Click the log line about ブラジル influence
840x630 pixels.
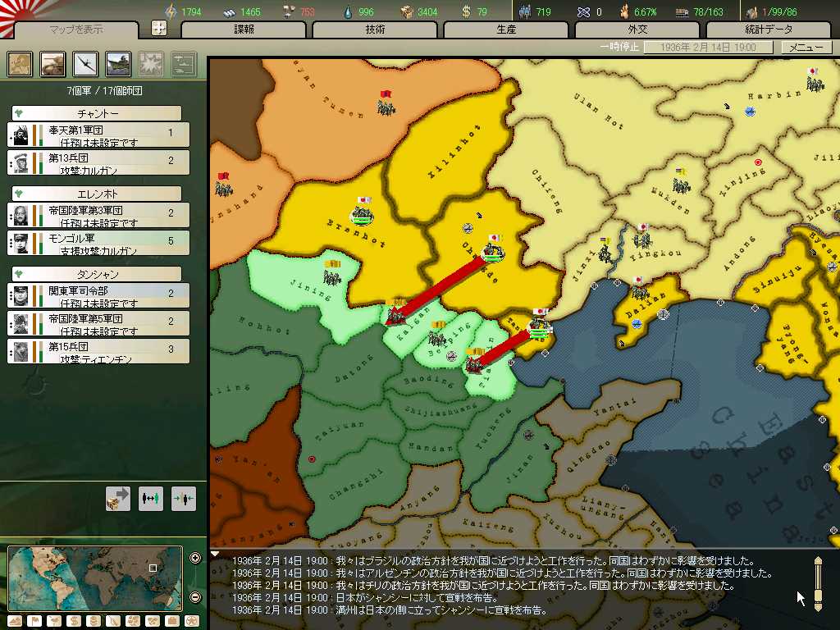(x=493, y=561)
